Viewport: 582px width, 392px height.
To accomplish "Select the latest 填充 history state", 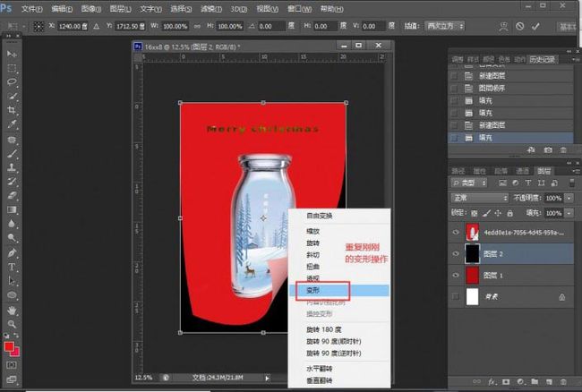I will [510, 138].
